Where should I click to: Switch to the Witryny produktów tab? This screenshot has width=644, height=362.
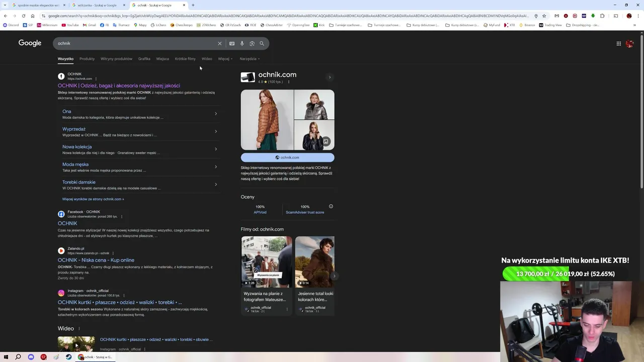(x=116, y=59)
